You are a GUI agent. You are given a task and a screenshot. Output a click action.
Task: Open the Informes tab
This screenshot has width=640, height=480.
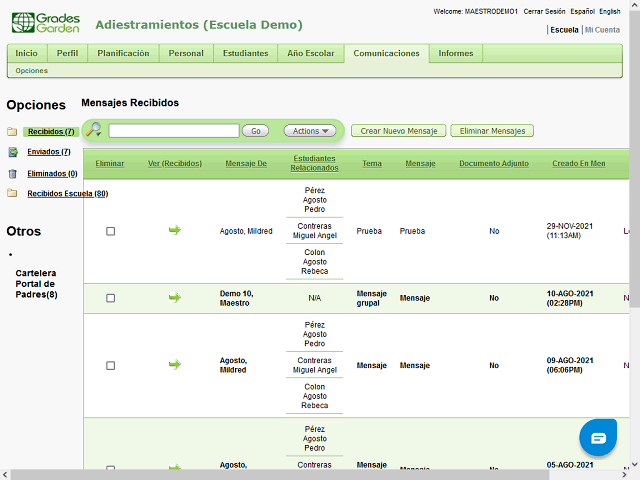(x=456, y=53)
